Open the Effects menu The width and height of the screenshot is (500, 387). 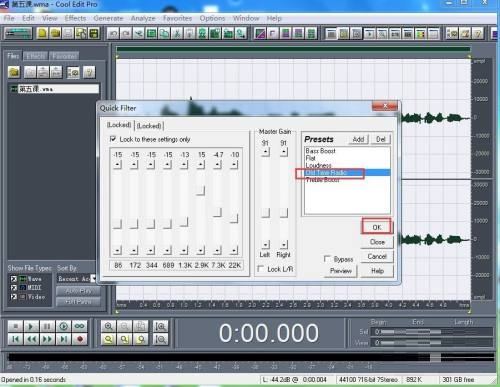pyautogui.click(x=75, y=18)
